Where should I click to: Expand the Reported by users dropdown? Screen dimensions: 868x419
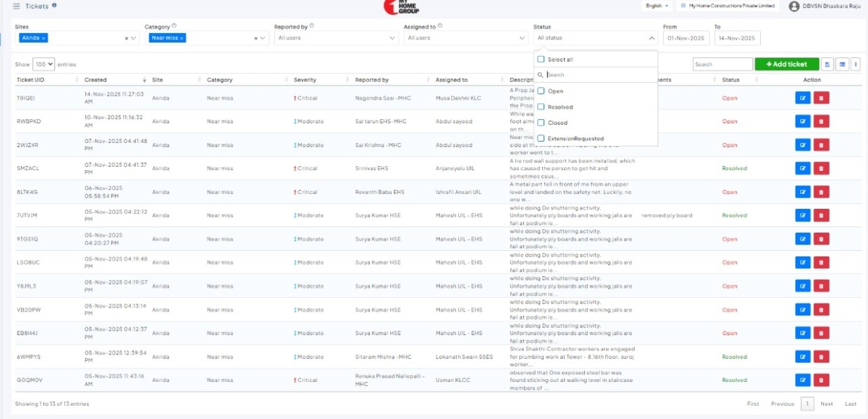pos(336,38)
